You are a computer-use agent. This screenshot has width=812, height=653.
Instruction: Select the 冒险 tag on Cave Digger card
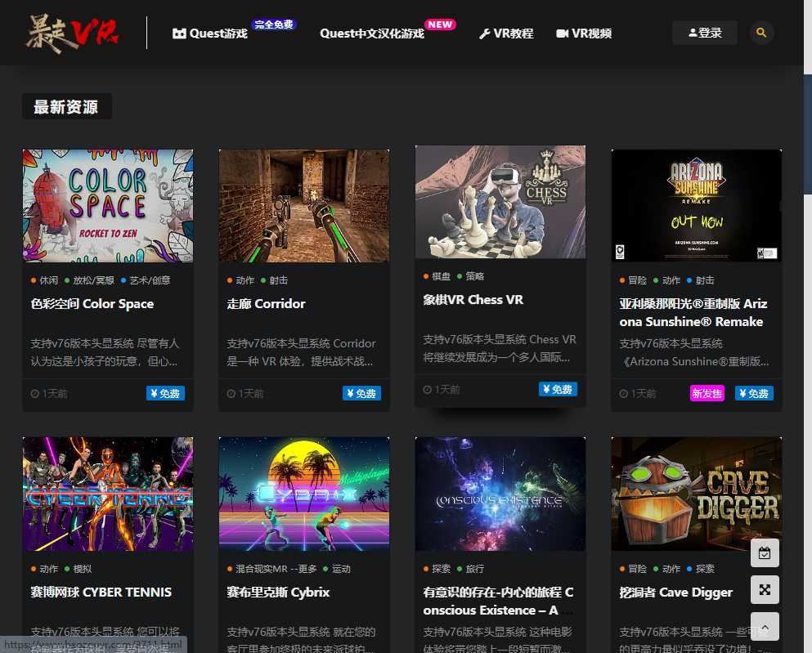[x=634, y=569]
